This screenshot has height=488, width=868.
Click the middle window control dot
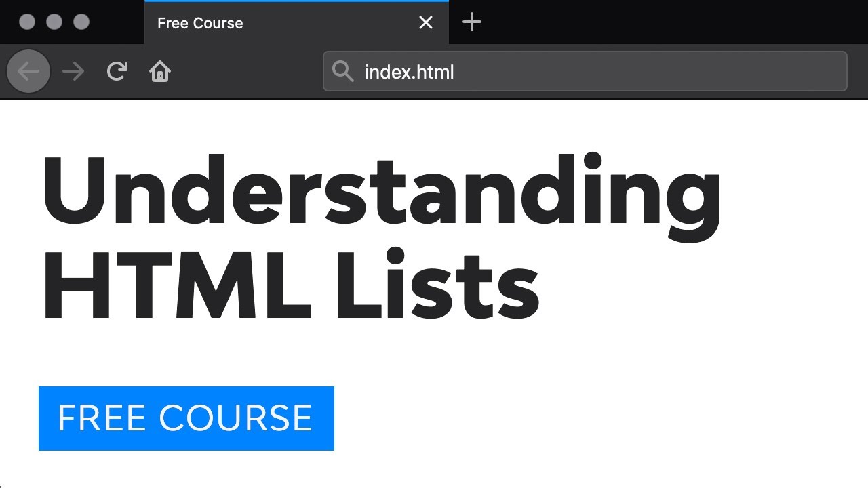click(x=54, y=22)
